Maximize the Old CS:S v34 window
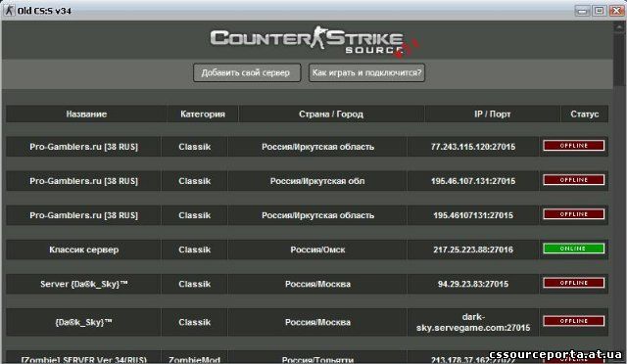627x364 pixels. coord(599,11)
